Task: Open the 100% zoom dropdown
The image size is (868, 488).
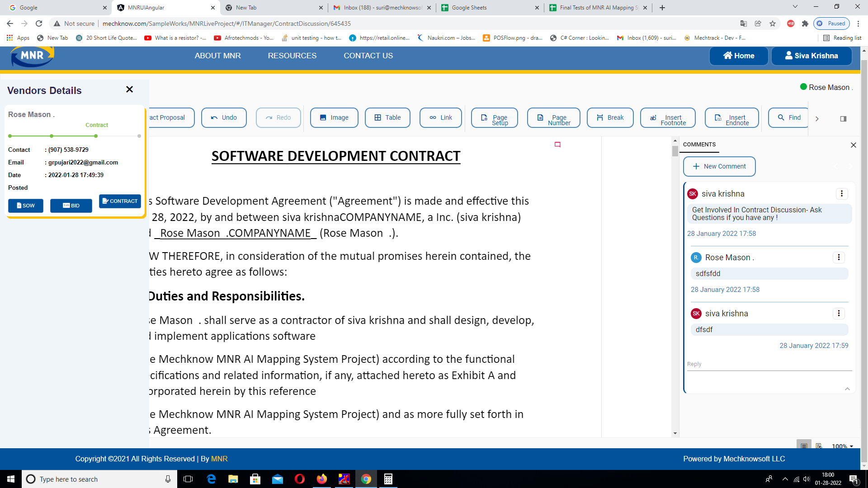Action: [842, 446]
